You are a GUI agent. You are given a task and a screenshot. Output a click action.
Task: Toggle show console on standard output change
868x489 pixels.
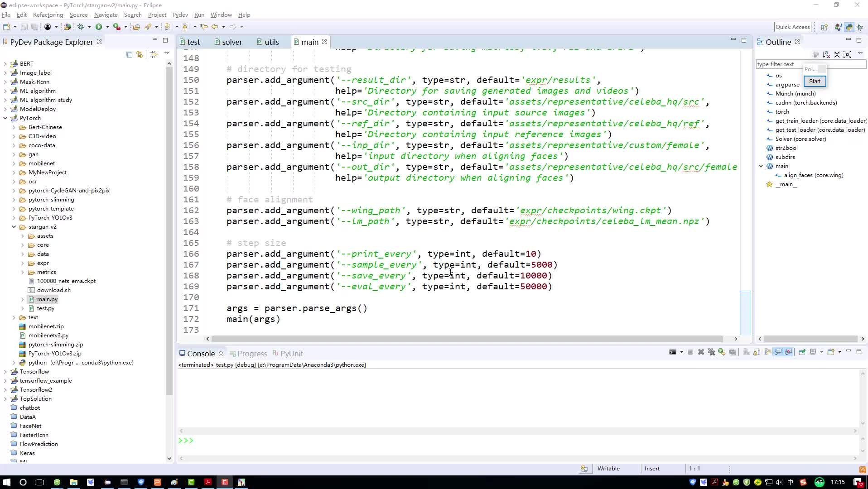[x=778, y=352]
